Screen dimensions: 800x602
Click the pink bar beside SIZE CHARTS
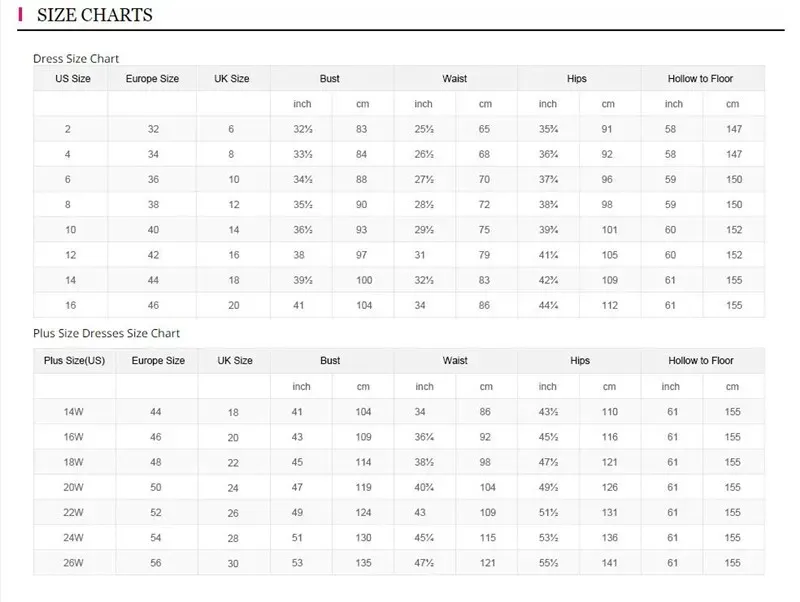[x=20, y=14]
